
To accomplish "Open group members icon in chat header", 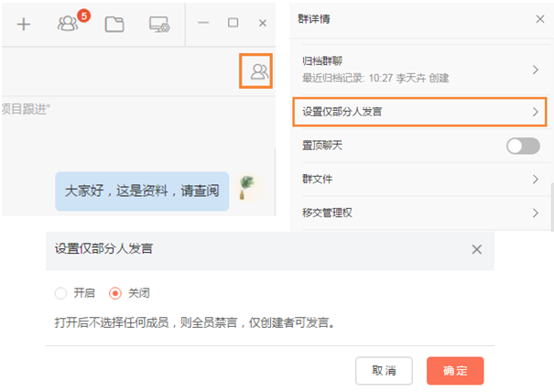I will click(259, 71).
